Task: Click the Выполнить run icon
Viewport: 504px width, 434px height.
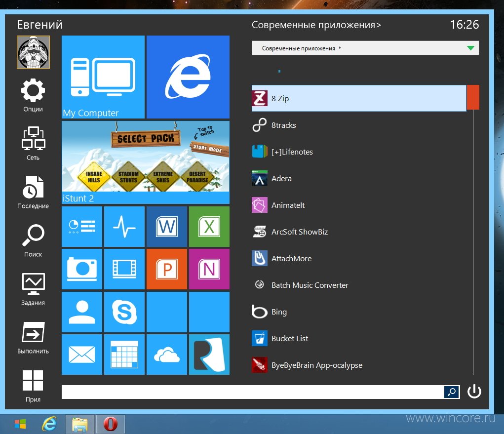Action: point(33,338)
